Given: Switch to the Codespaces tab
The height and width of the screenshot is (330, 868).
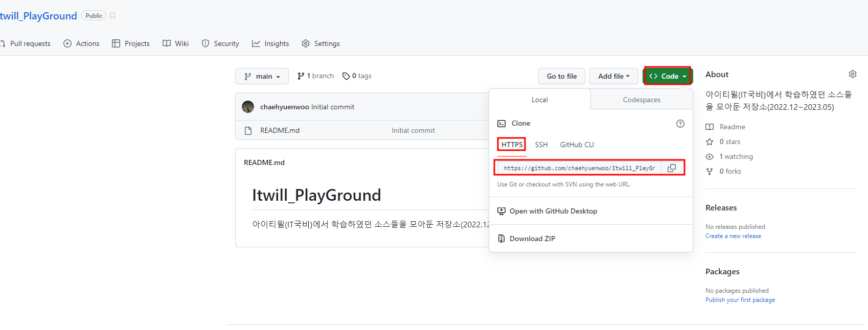Looking at the screenshot, I should 642,100.
